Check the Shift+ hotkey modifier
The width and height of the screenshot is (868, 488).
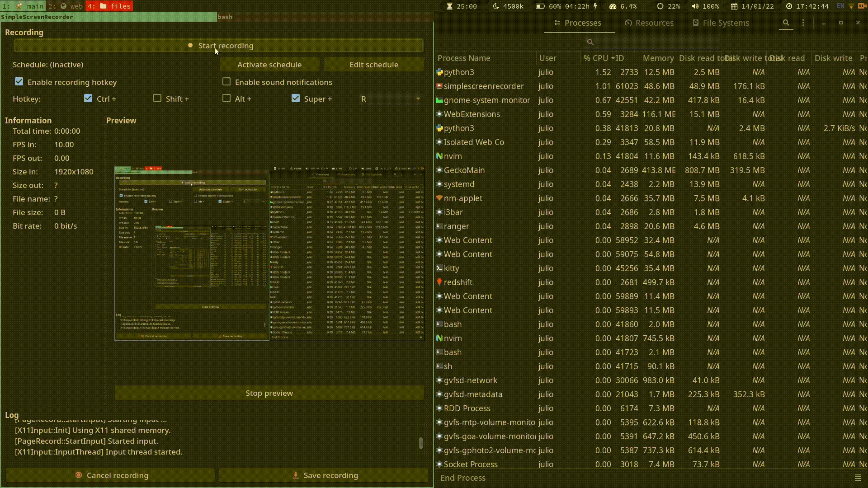click(x=157, y=98)
